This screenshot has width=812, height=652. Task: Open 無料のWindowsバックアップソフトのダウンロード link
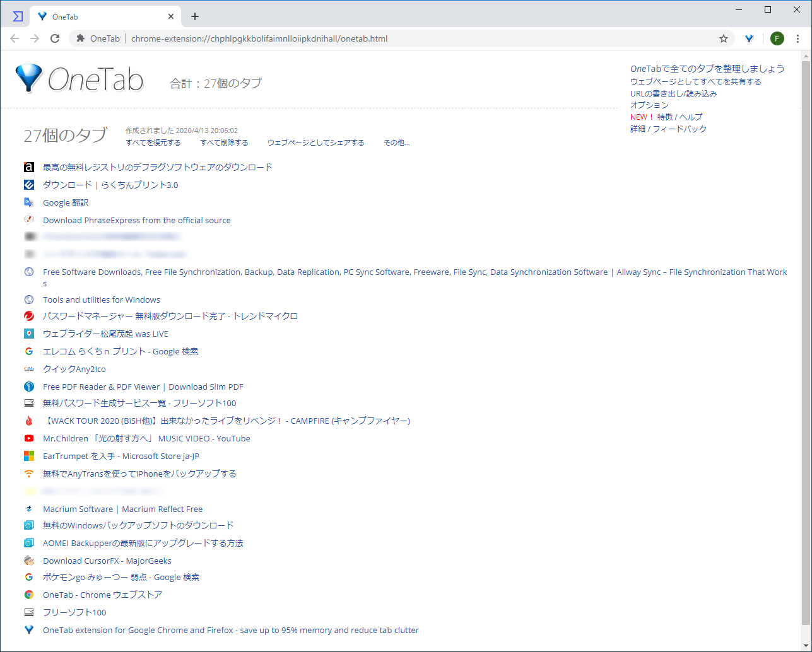[138, 525]
